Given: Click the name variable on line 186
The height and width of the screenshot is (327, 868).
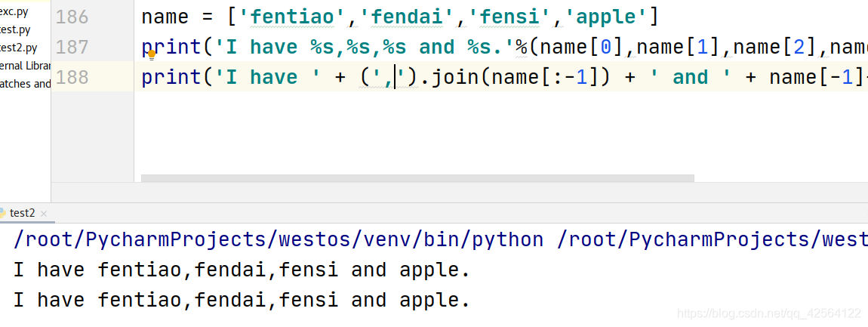Looking at the screenshot, I should pyautogui.click(x=165, y=17).
